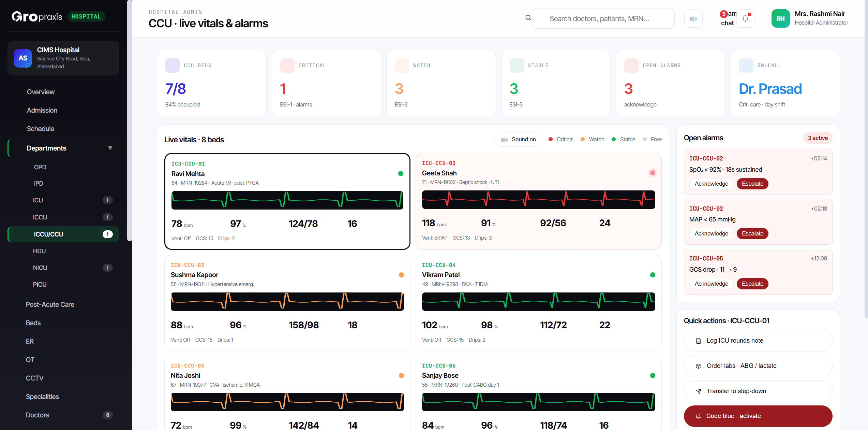
Task: Click the search magnifier icon
Action: [x=528, y=18]
